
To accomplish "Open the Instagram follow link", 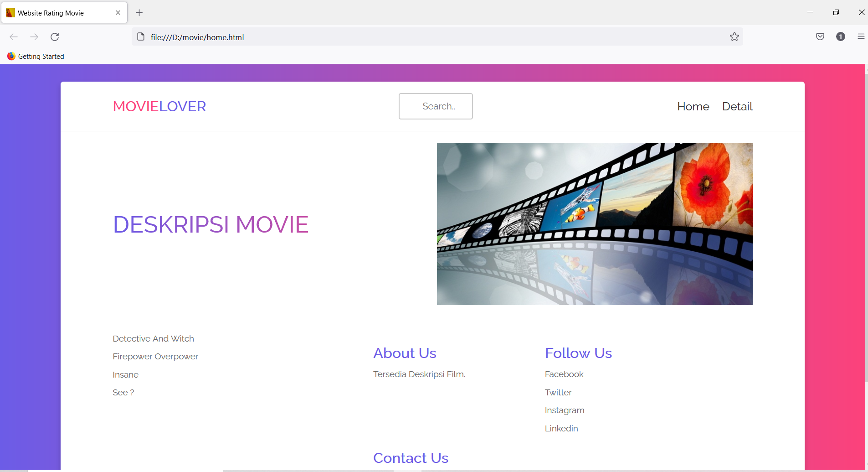I will (564, 410).
